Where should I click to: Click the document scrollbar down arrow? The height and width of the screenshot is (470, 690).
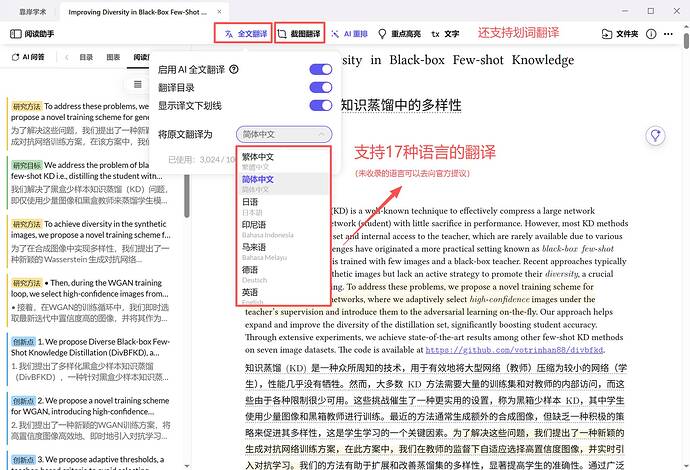point(686,466)
